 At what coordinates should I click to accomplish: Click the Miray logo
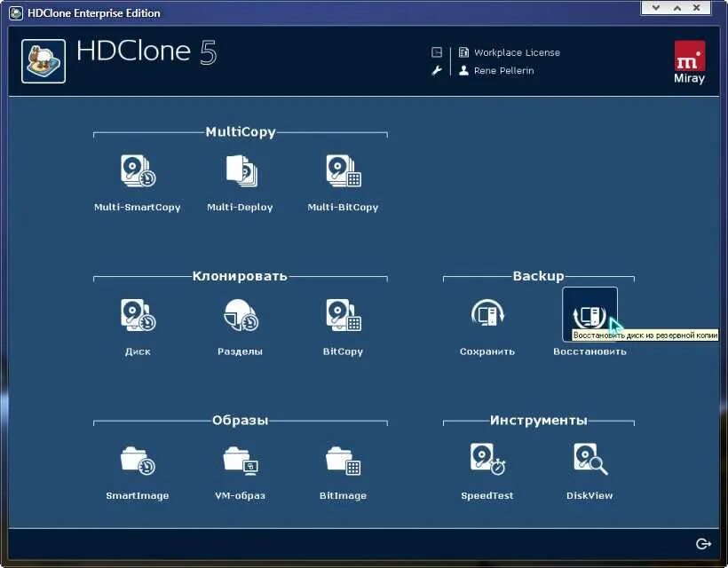[690, 62]
